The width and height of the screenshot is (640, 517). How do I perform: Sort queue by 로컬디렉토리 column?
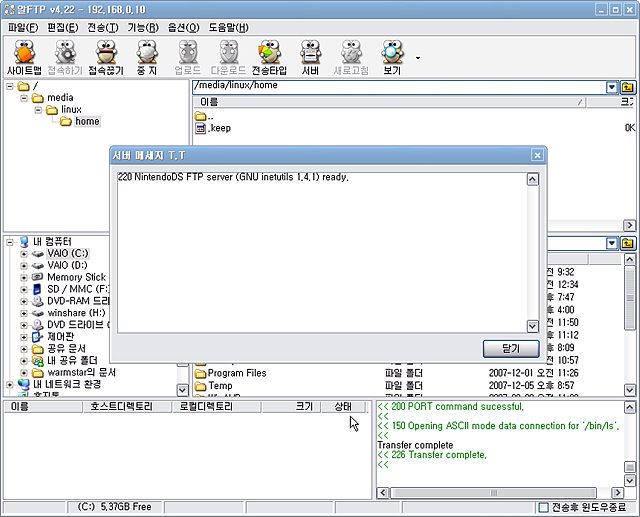point(216,406)
